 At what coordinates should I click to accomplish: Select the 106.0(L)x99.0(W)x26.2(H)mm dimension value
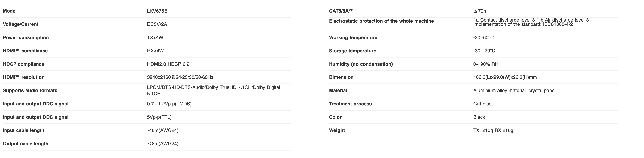(x=505, y=77)
